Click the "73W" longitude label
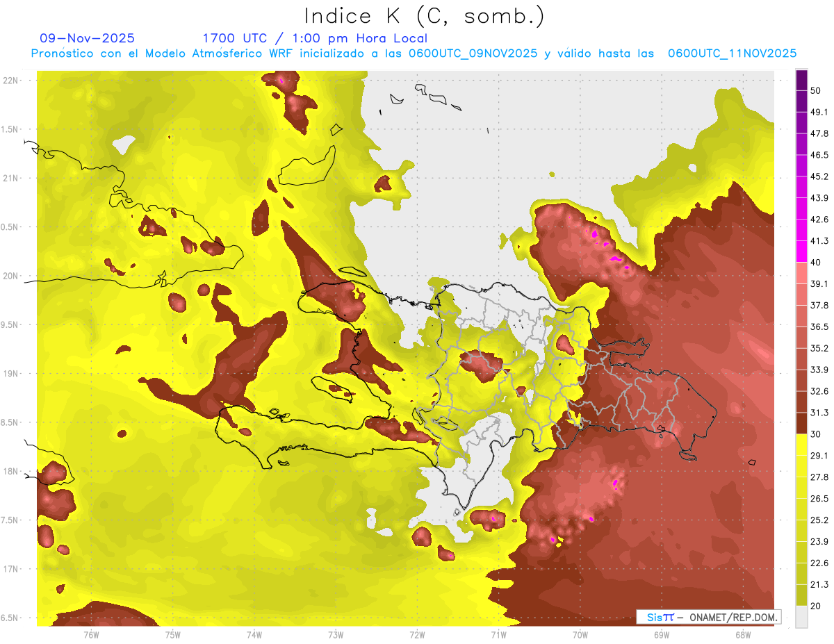Screen dimensions: 834x644 [336, 634]
